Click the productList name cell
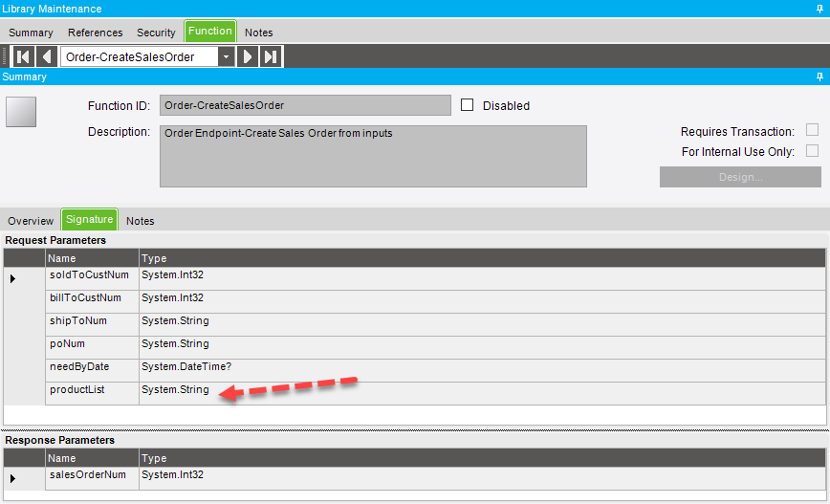 [92, 393]
